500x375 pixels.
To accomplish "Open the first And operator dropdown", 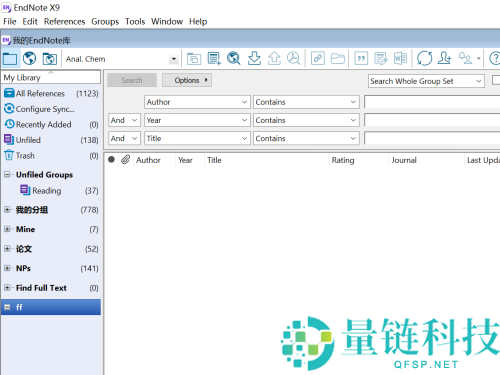I will (134, 120).
